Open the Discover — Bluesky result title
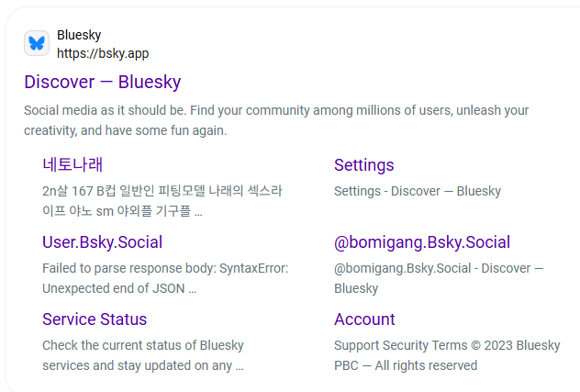Screen dimensions: 580x392 [x=102, y=82]
